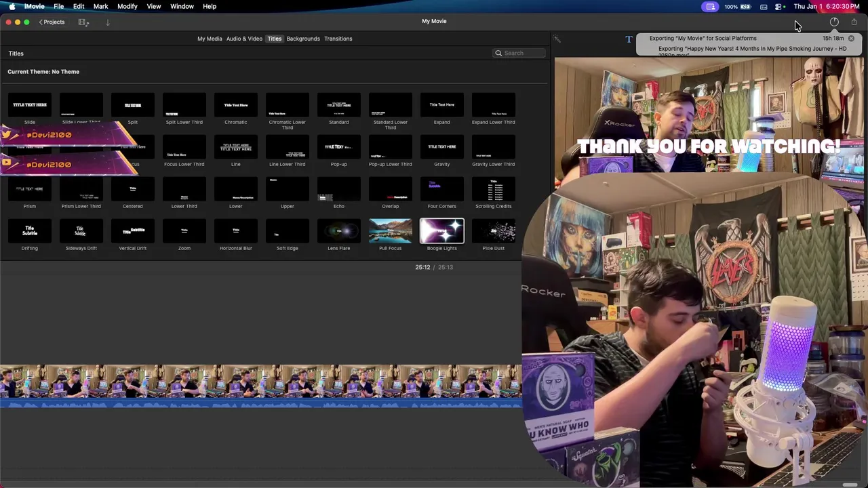Screen dimensions: 868x488
Task: Check the battery status icon
Action: click(746, 7)
